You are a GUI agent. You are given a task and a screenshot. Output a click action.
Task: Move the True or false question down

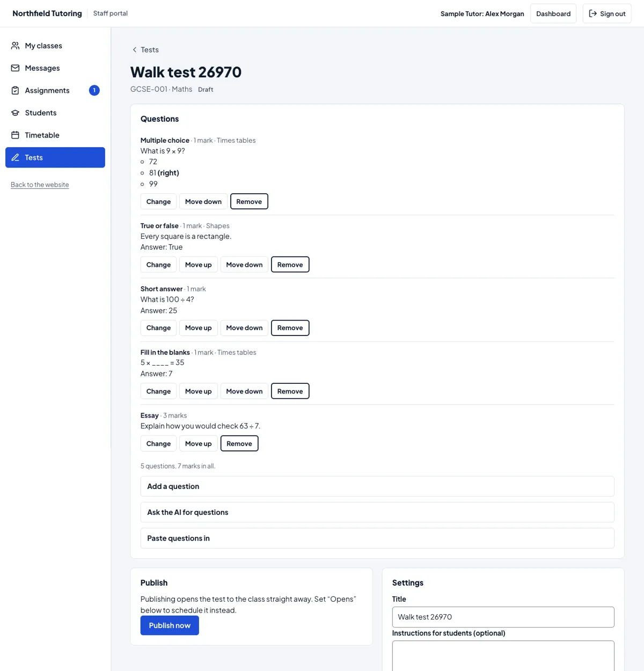(244, 265)
